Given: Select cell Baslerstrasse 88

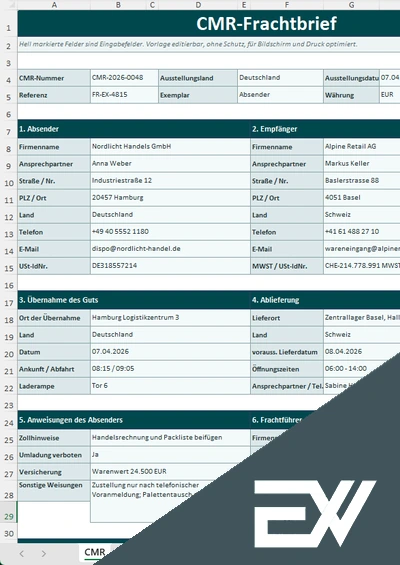Looking at the screenshot, I should click(362, 181).
